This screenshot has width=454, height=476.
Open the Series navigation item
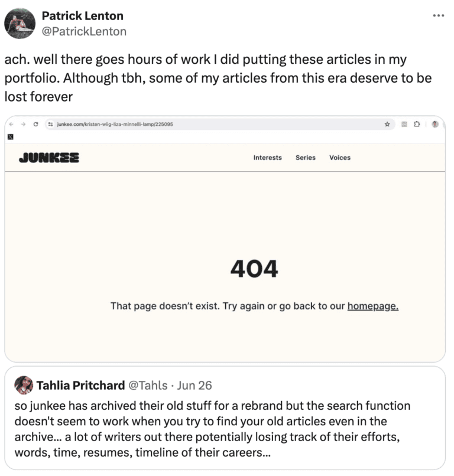click(x=305, y=158)
